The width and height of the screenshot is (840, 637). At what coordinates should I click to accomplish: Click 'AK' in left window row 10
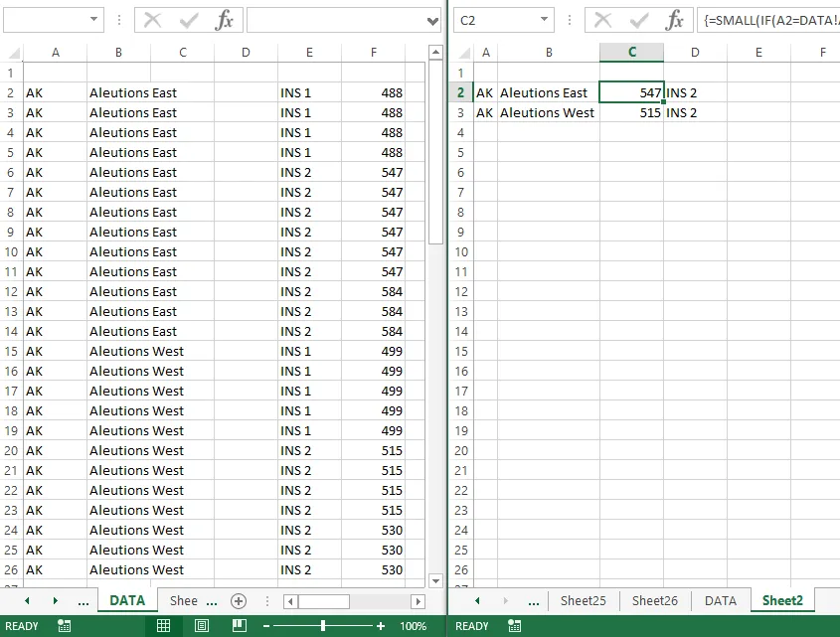tap(34, 252)
